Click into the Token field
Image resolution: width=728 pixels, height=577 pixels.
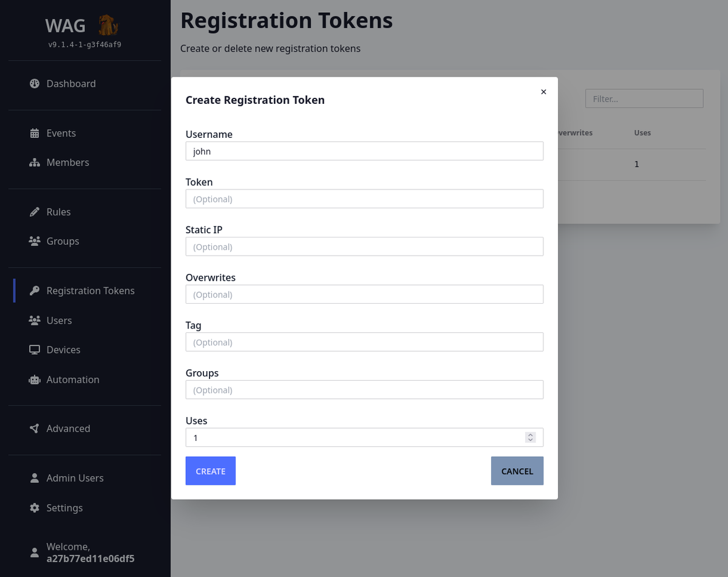pos(364,199)
